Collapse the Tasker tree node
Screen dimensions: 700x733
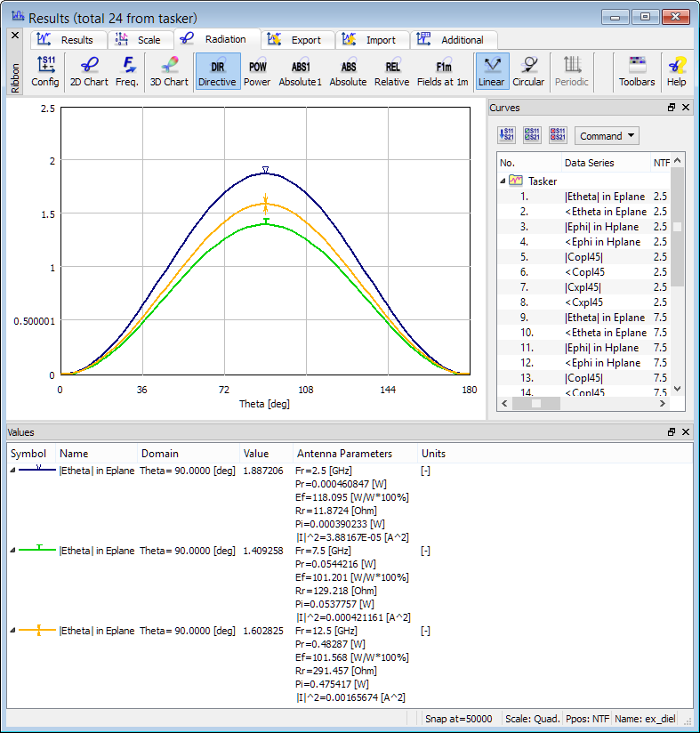(503, 181)
